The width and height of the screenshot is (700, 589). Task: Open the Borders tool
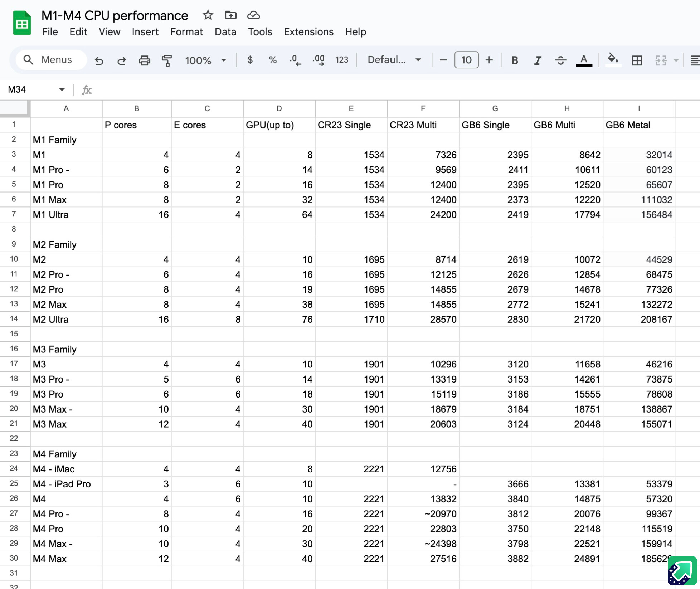point(637,60)
